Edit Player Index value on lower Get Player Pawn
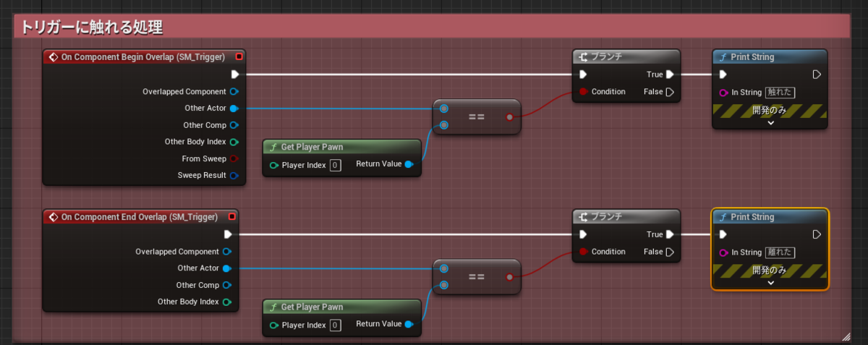 tap(335, 325)
